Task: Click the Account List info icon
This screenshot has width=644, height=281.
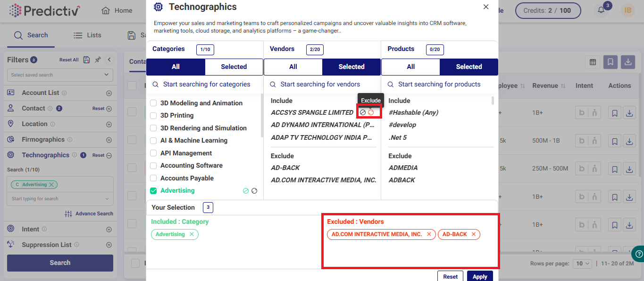Action: point(64,93)
